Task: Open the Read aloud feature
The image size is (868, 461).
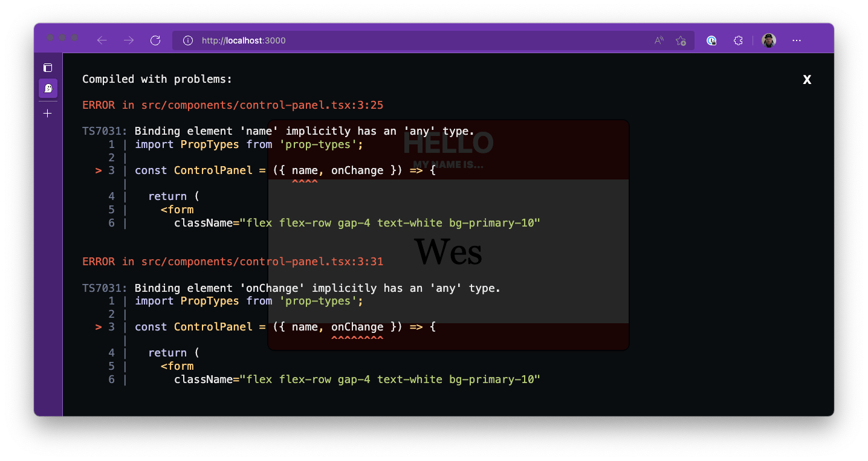Action: point(658,40)
